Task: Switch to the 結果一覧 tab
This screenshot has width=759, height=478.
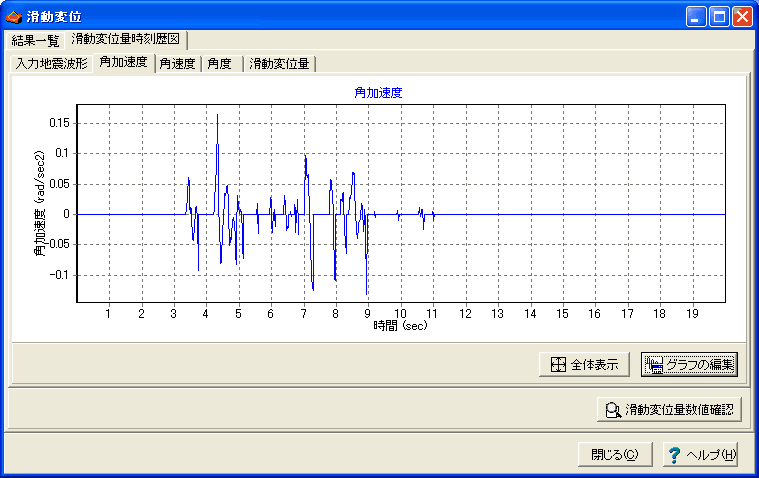Action: point(35,40)
